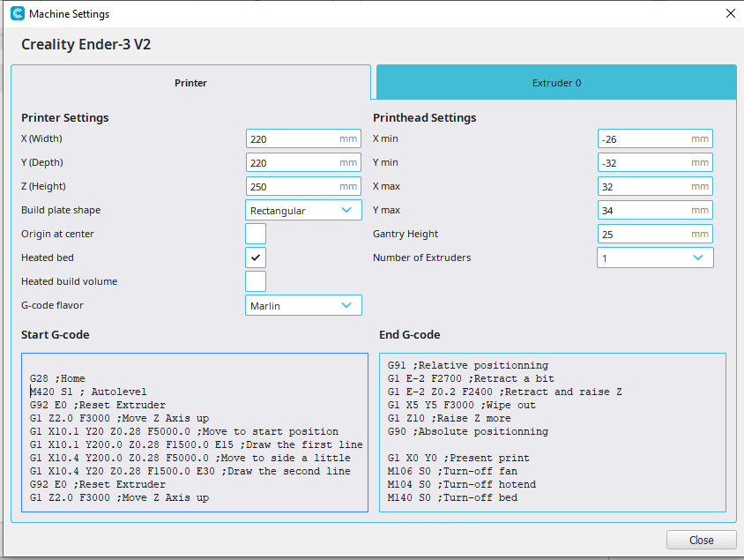
Task: Click the 'Draw the first line' G-code line
Action: point(196,444)
